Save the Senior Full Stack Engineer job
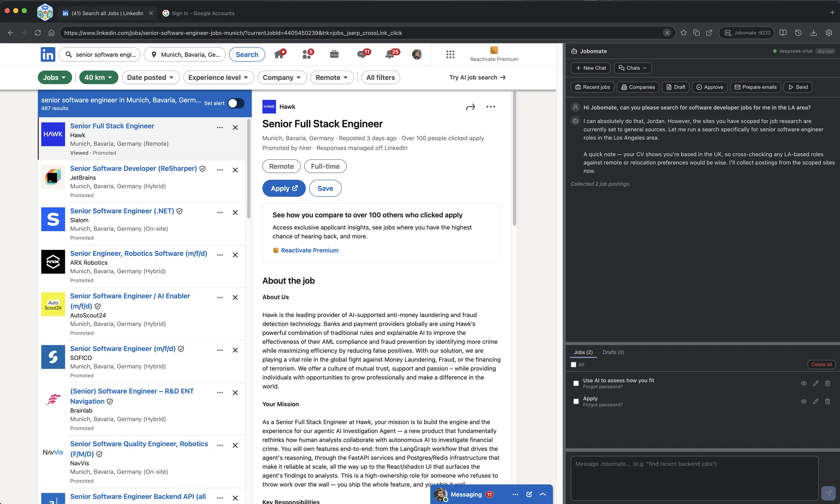 [x=325, y=188]
